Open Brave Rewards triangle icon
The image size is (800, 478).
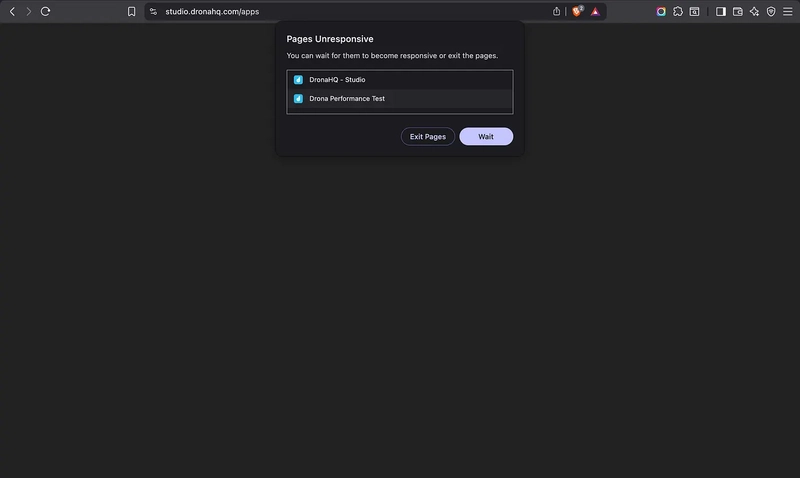pos(595,11)
